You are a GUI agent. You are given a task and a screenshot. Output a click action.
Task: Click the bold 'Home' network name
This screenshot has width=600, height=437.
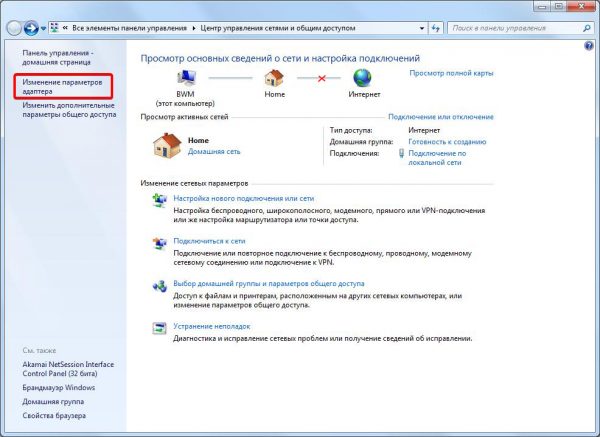coord(198,140)
